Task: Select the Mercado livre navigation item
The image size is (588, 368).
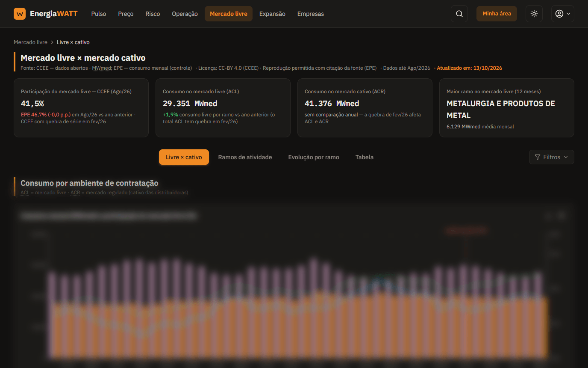Action: point(229,14)
